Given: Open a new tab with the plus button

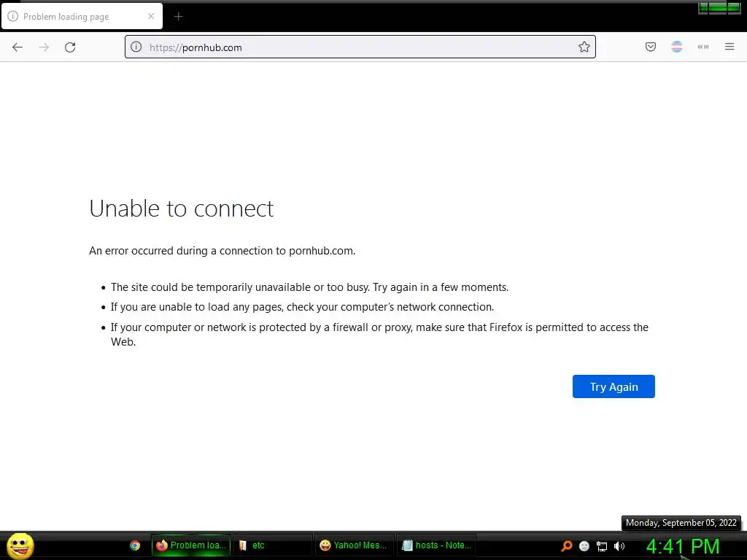Looking at the screenshot, I should point(178,17).
